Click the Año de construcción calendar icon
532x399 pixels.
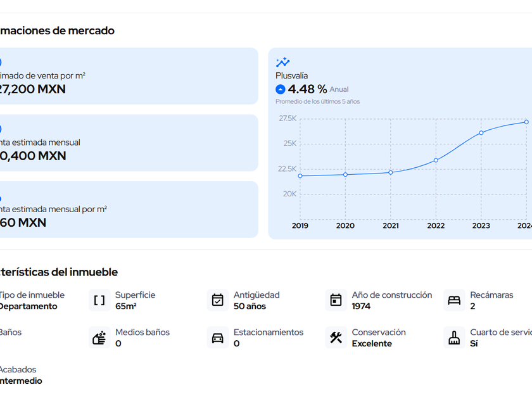click(x=336, y=300)
